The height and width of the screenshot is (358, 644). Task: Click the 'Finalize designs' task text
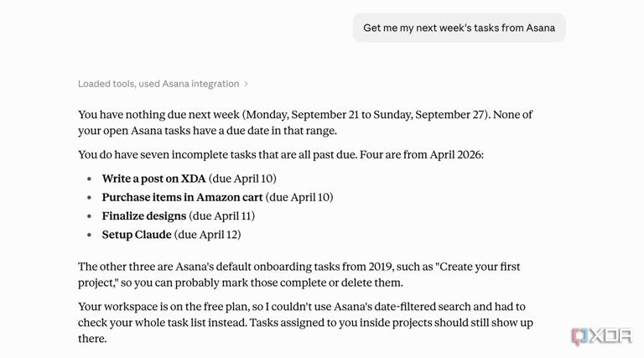pyautogui.click(x=144, y=216)
